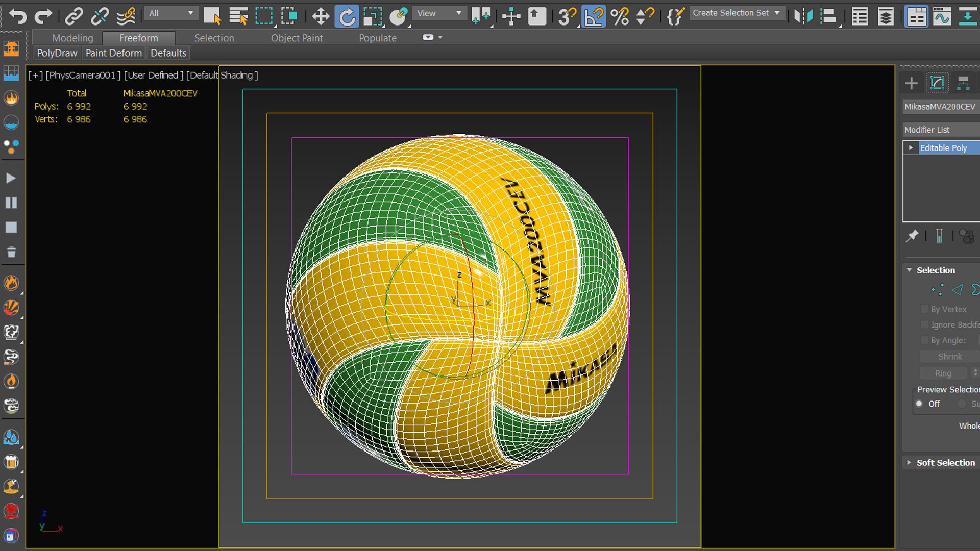This screenshot has height=551, width=980.
Task: Switch to the Selection ribbon tab
Action: 214,38
